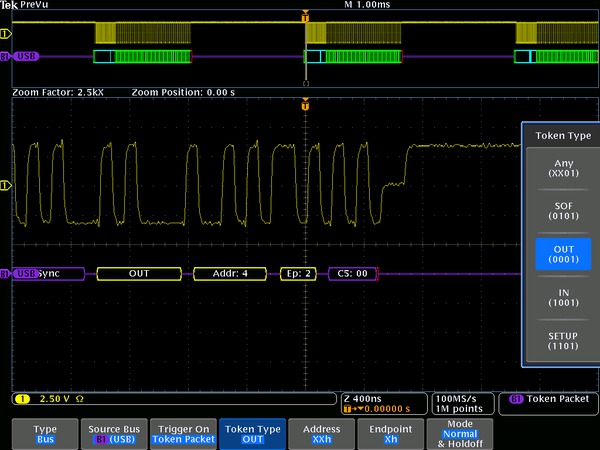The height and width of the screenshot is (450, 600).
Task: Open Source Bus B1 (USB) selector
Action: [x=113, y=433]
